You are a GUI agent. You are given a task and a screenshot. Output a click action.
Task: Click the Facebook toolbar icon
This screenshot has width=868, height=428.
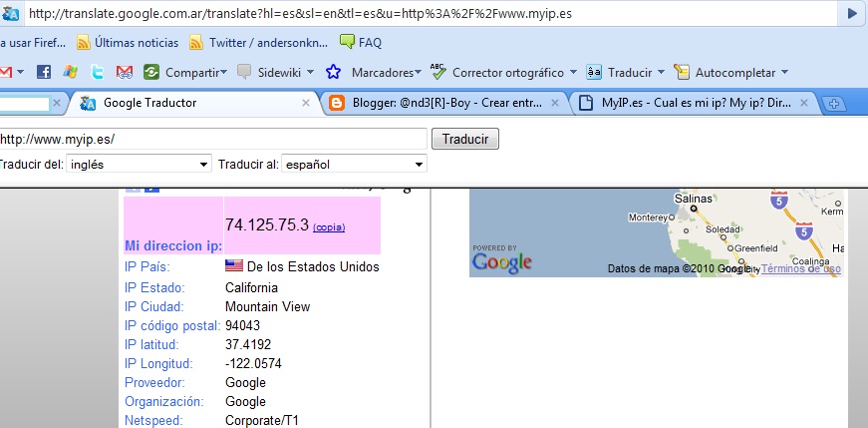pyautogui.click(x=44, y=72)
